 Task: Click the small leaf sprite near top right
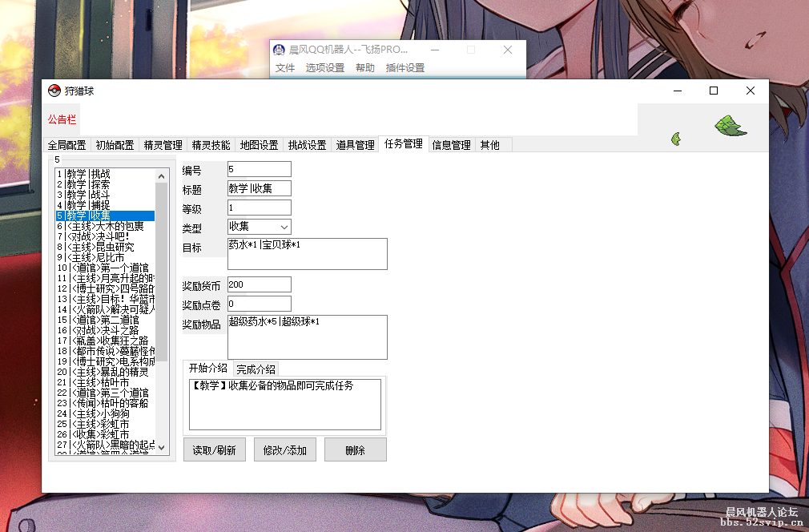point(676,138)
